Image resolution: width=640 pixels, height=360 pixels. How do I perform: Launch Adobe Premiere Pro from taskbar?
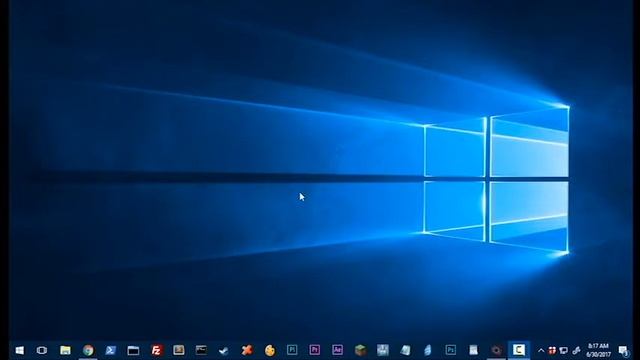point(314,350)
